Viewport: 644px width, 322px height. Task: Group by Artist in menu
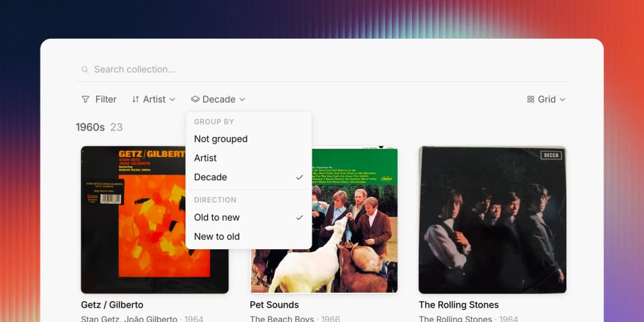point(249,158)
